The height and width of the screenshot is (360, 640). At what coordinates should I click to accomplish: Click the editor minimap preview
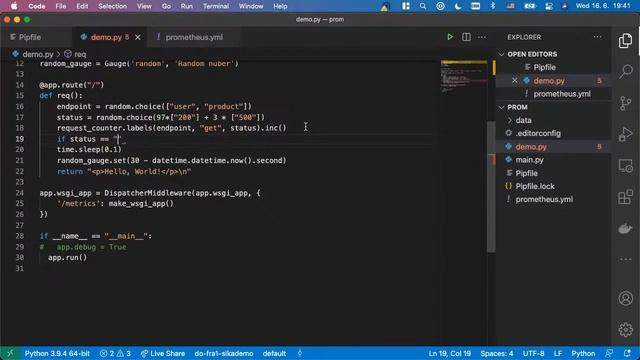click(464, 77)
